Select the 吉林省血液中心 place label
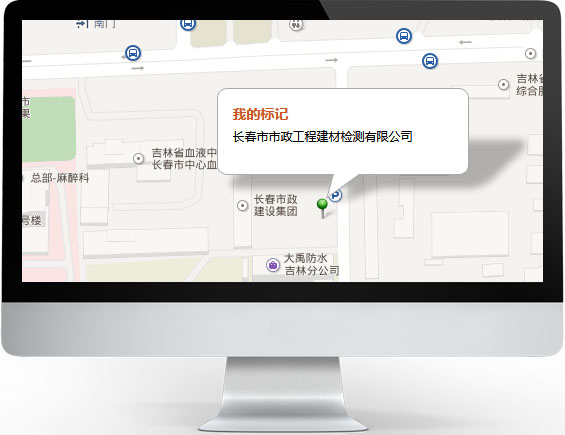The image size is (565, 435). click(184, 159)
